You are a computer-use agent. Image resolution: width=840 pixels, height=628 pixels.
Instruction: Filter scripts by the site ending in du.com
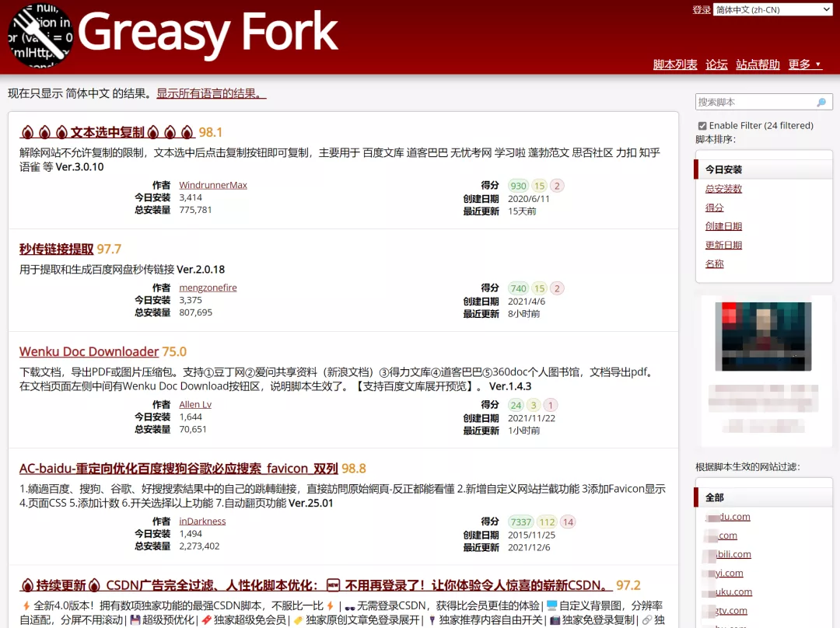point(728,517)
